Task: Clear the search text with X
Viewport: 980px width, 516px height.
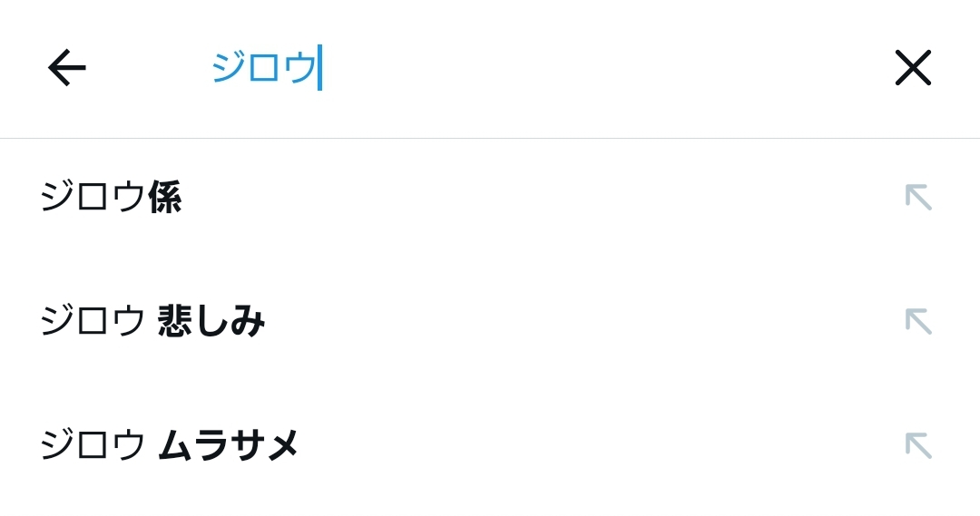Action: point(913,67)
